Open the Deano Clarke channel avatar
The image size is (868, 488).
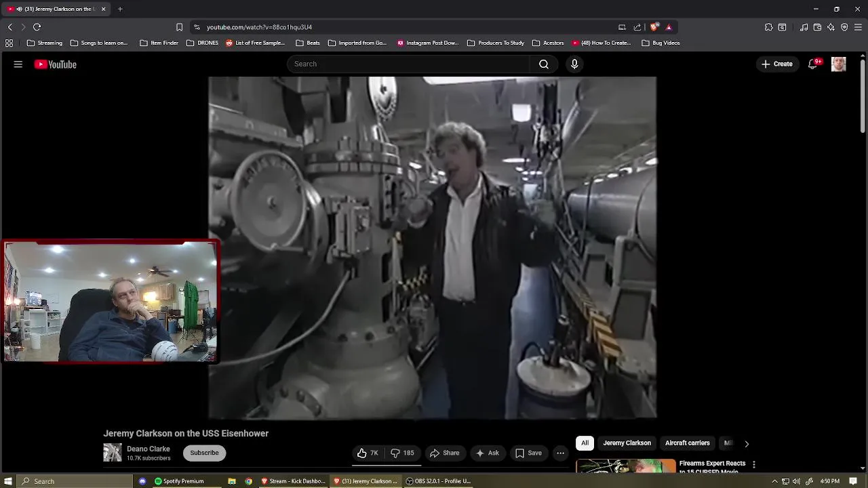pos(113,453)
